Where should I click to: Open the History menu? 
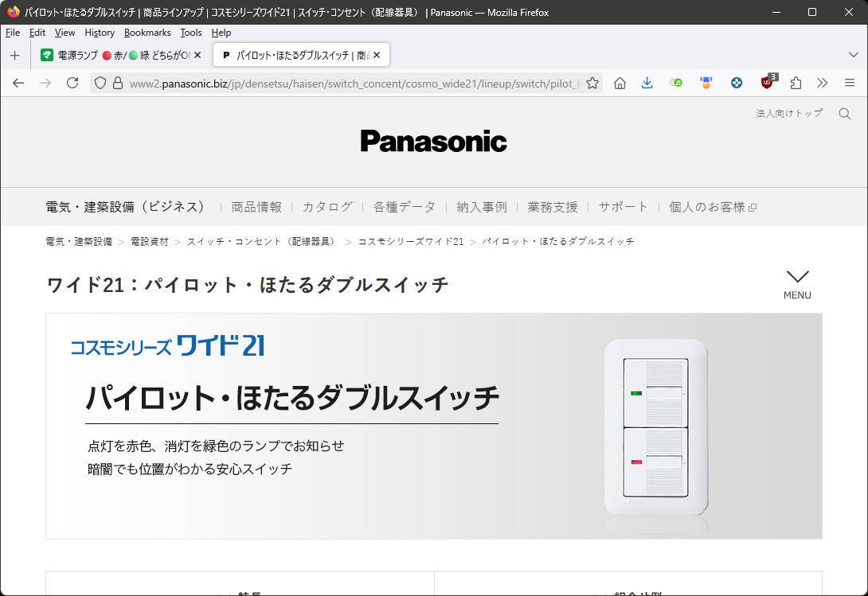coord(100,33)
